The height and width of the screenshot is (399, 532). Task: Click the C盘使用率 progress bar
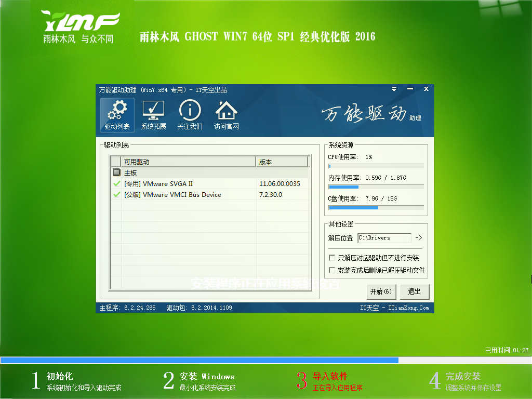pyautogui.click(x=376, y=208)
